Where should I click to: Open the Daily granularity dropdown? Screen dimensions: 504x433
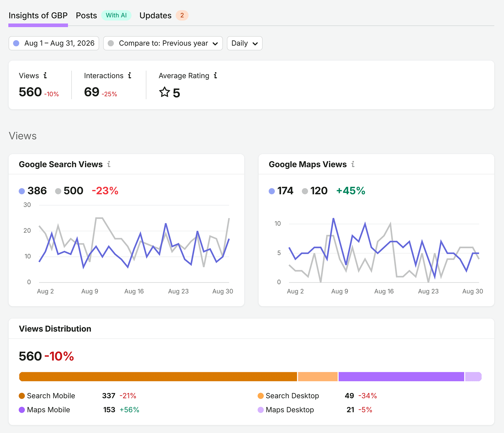point(245,43)
